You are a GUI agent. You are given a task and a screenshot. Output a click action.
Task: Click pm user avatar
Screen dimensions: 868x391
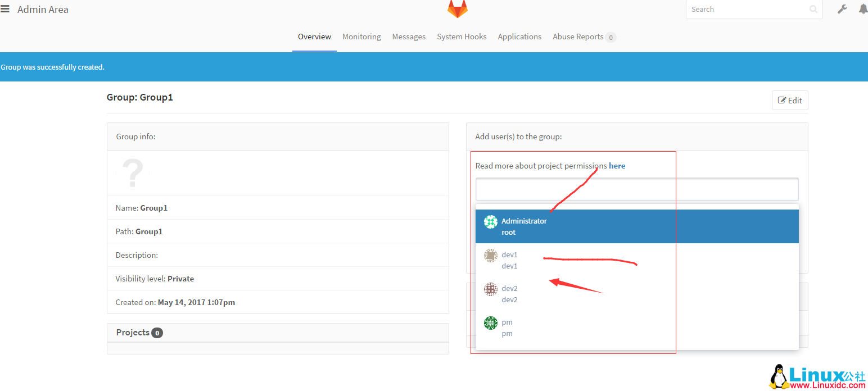tap(491, 323)
